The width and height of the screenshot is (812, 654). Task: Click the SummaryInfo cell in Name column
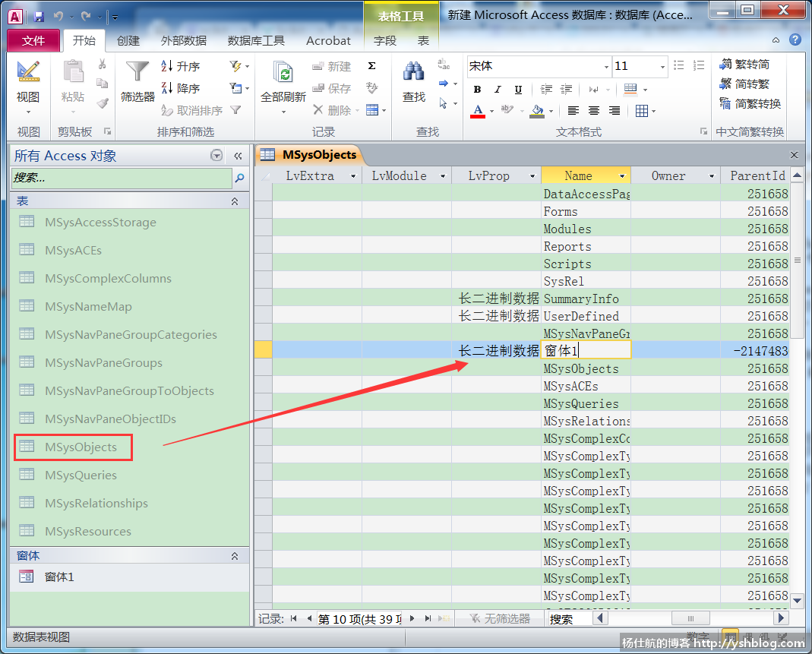(x=586, y=299)
